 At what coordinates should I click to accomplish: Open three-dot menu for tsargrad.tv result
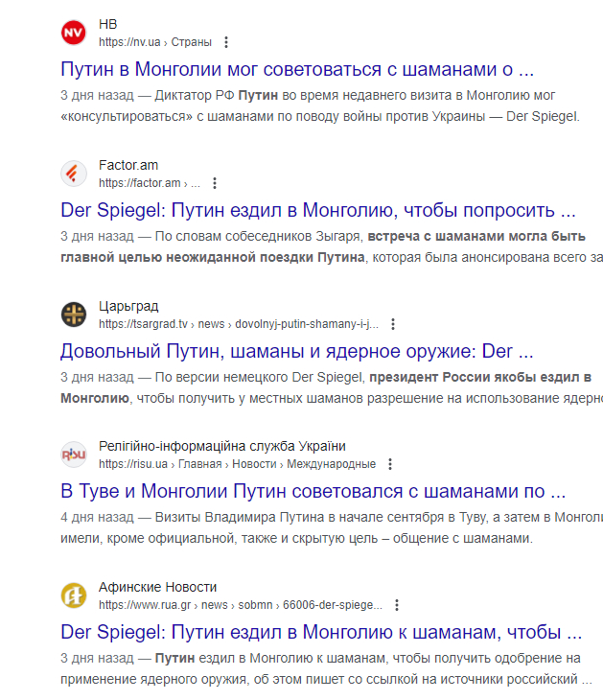[393, 324]
